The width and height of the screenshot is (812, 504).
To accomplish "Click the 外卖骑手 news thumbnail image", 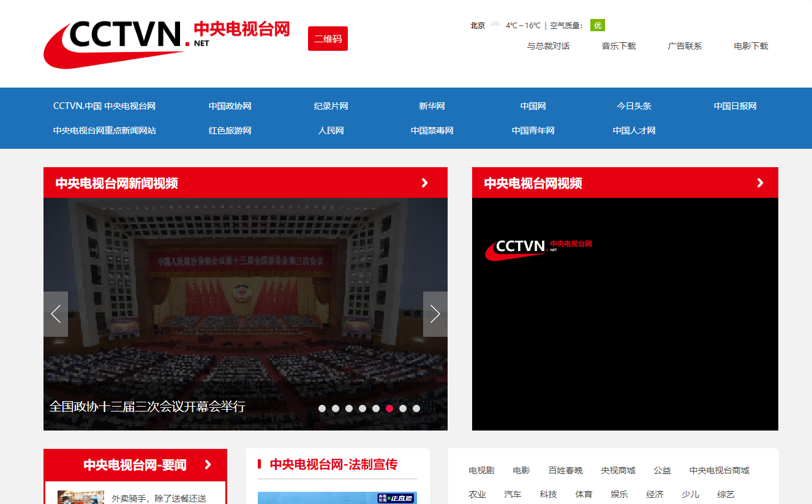I will (x=81, y=497).
